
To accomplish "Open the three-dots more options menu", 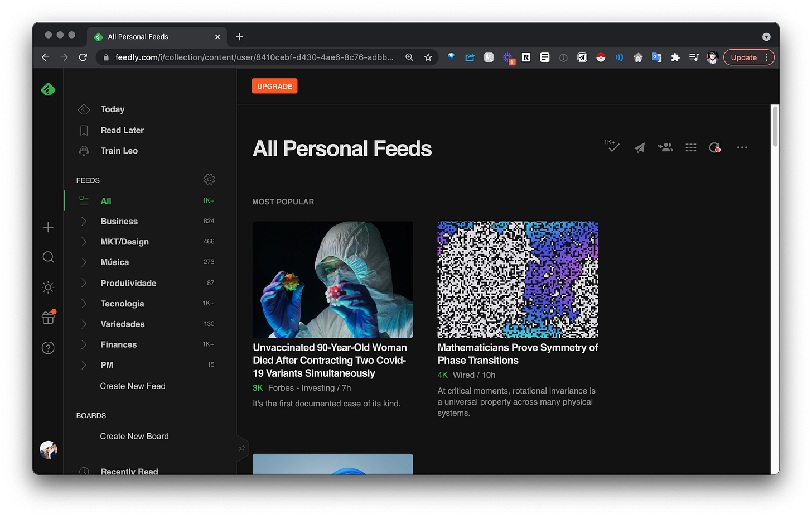I will (742, 147).
